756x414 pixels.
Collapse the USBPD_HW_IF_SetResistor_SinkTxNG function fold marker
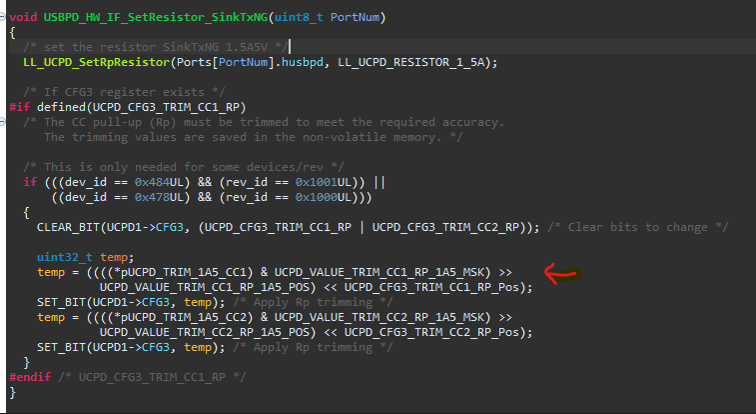tap(2, 17)
